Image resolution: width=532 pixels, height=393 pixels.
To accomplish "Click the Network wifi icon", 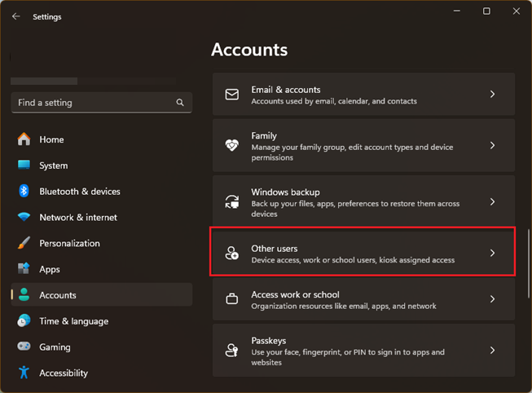I will point(24,217).
